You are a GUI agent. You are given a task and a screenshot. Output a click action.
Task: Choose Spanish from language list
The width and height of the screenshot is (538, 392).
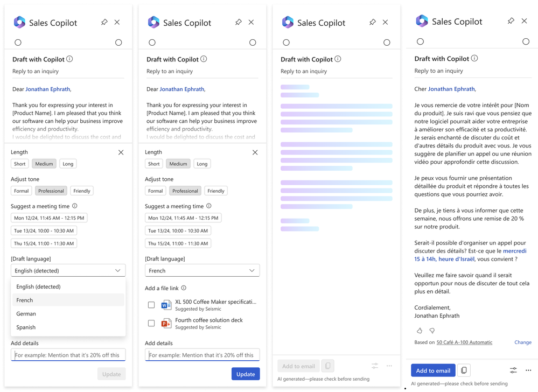[68, 327]
